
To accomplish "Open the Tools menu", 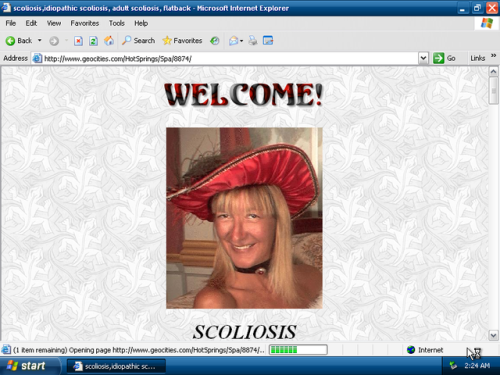I will pos(117,23).
